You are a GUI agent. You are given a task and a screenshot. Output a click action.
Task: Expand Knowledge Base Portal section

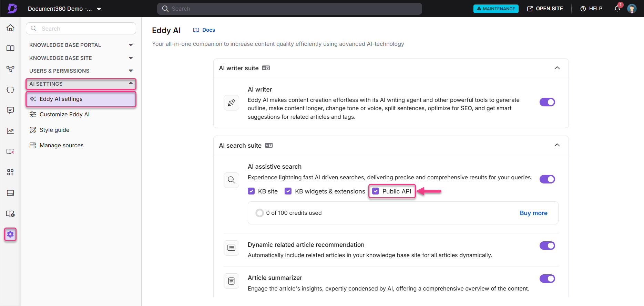click(x=81, y=45)
